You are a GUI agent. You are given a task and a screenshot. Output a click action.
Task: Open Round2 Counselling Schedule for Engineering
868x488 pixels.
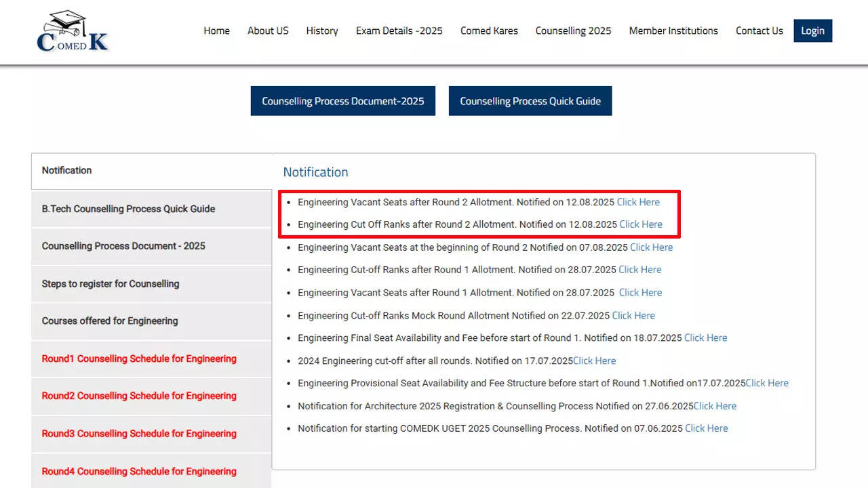coord(152,396)
